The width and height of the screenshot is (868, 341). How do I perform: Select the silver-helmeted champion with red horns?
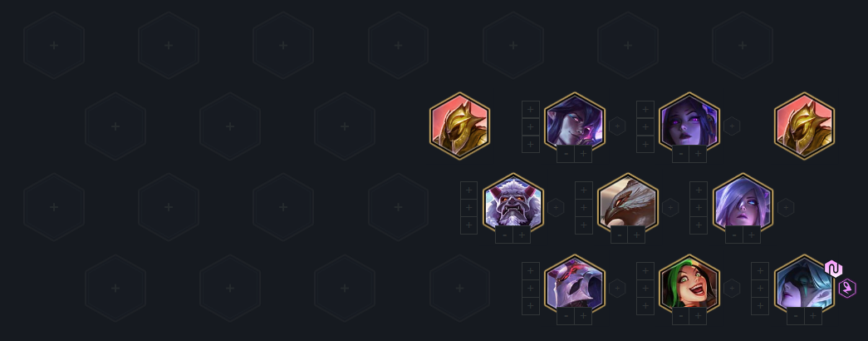coord(575,284)
